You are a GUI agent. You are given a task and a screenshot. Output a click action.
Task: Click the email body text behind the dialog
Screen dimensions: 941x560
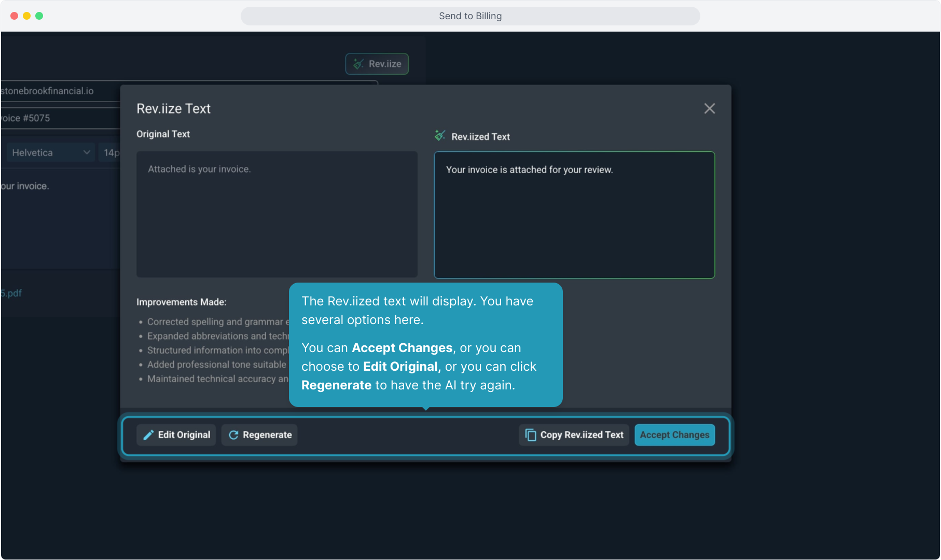tap(26, 186)
